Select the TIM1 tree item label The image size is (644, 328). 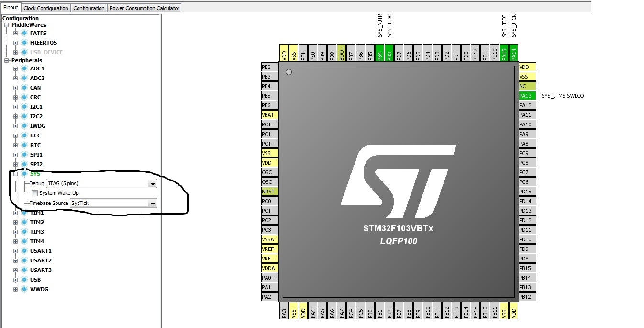pos(37,213)
